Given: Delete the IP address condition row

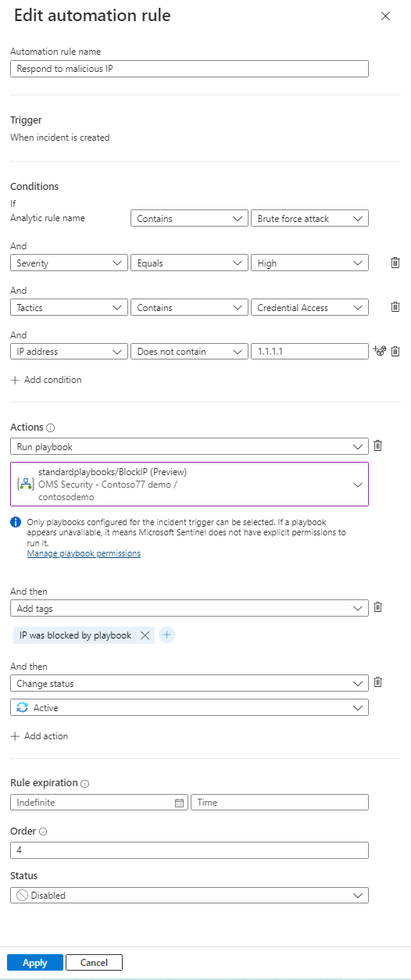Looking at the screenshot, I should (395, 352).
